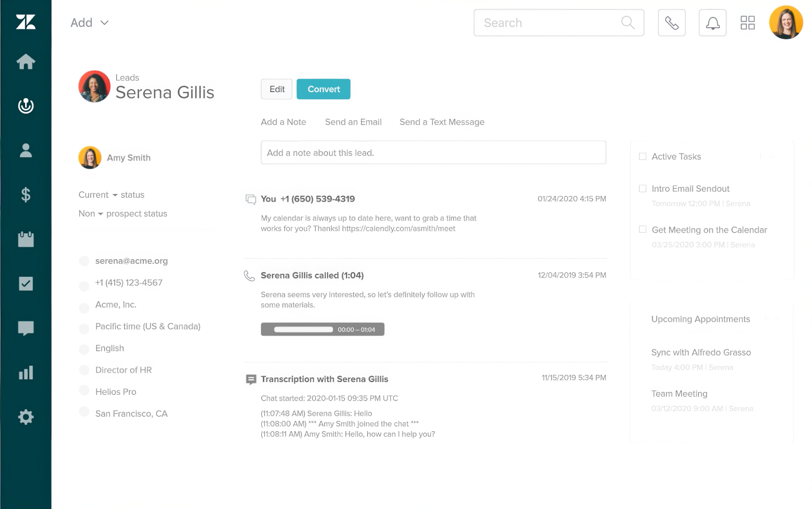Click Serena Gillis lead avatar

[94, 86]
